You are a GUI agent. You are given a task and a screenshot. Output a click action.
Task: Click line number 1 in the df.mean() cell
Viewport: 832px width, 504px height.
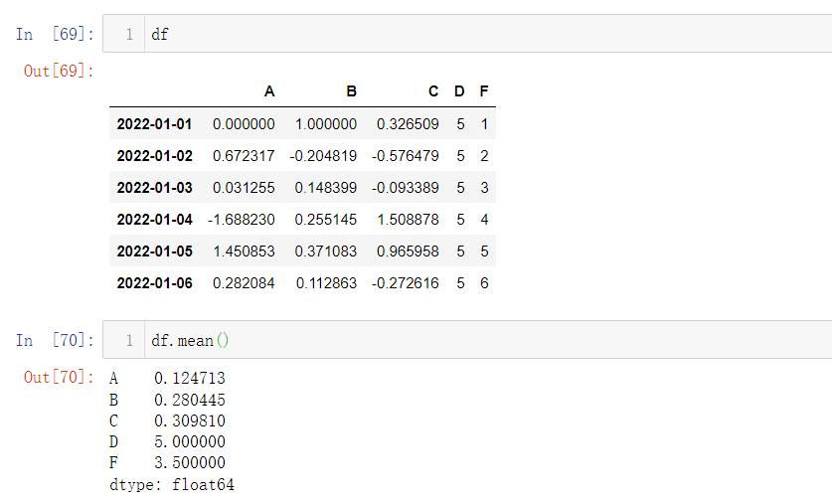pos(129,340)
